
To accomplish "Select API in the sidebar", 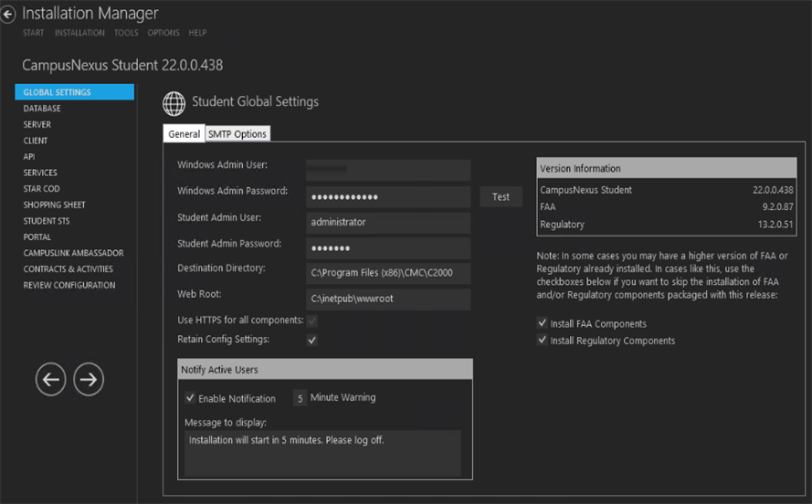I will click(29, 156).
